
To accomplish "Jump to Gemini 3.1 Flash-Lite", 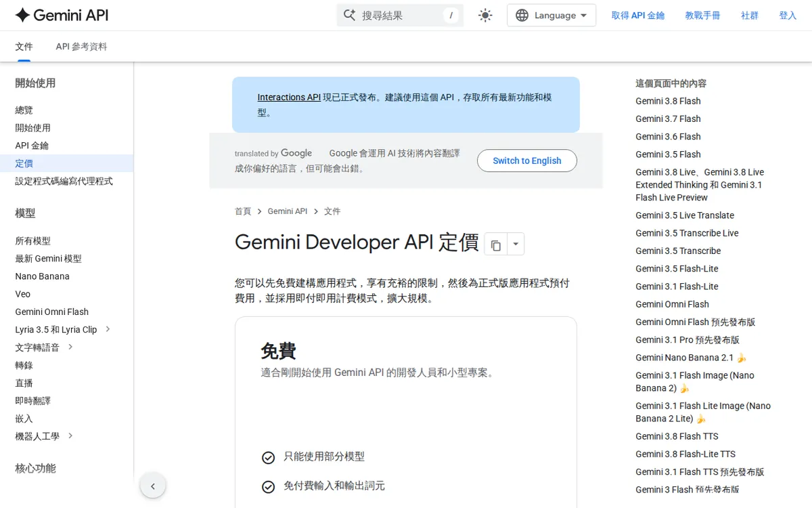I will click(x=677, y=287).
